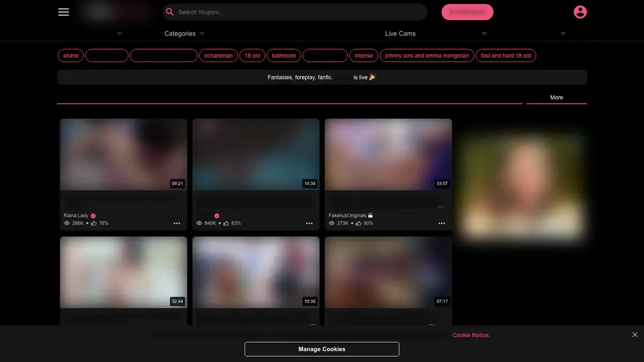Screen dimensions: 644x362
Task: Select the richardman tag pill
Action: click(x=218, y=56)
